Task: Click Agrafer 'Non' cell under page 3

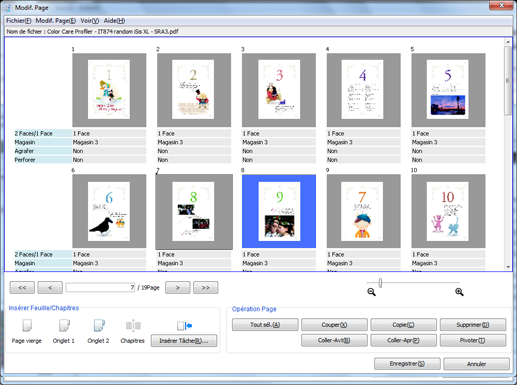Action: coord(279,151)
